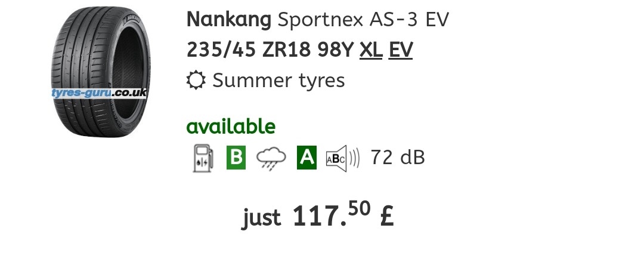Click the 72 dB noise value

click(397, 158)
